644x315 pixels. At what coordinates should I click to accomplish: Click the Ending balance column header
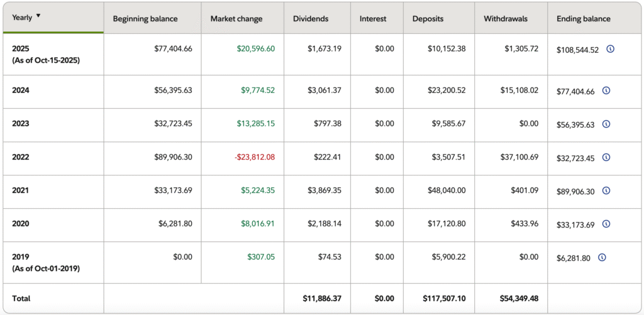tap(583, 19)
